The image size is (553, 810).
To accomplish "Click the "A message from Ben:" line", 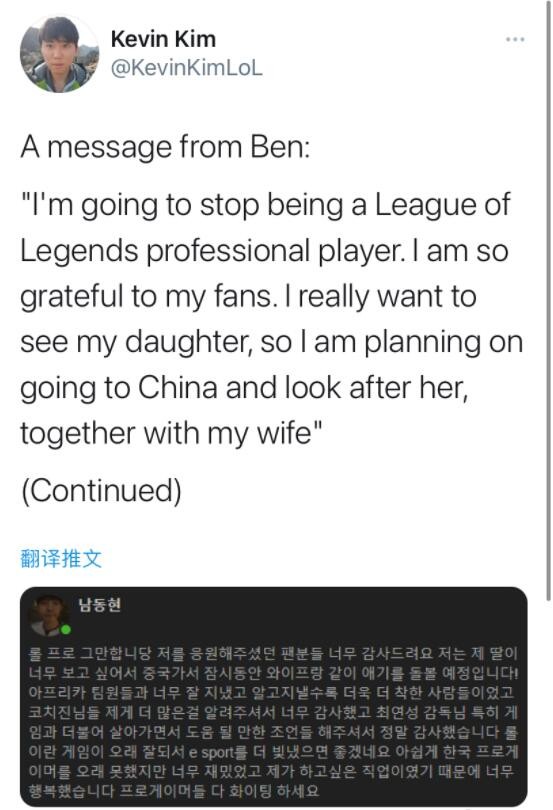I will 165,147.
